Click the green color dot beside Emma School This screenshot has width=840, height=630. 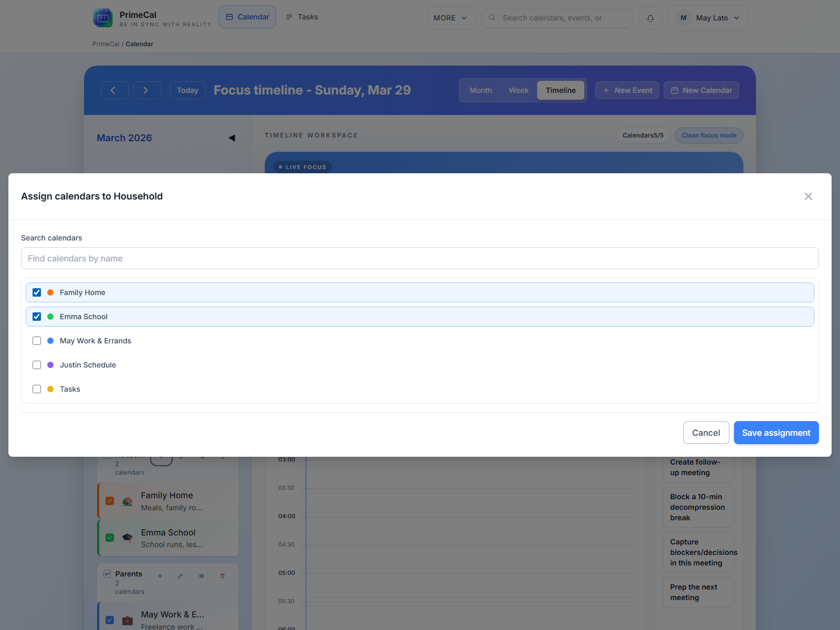pyautogui.click(x=50, y=317)
